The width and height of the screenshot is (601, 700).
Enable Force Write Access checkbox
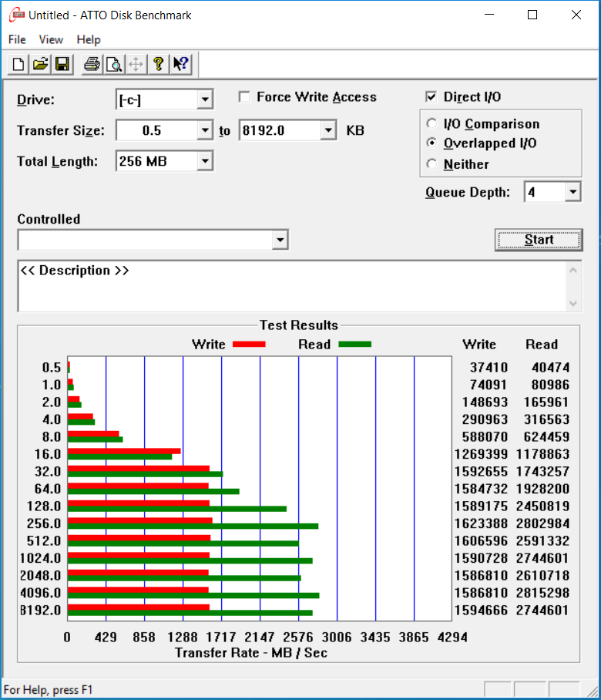[244, 97]
